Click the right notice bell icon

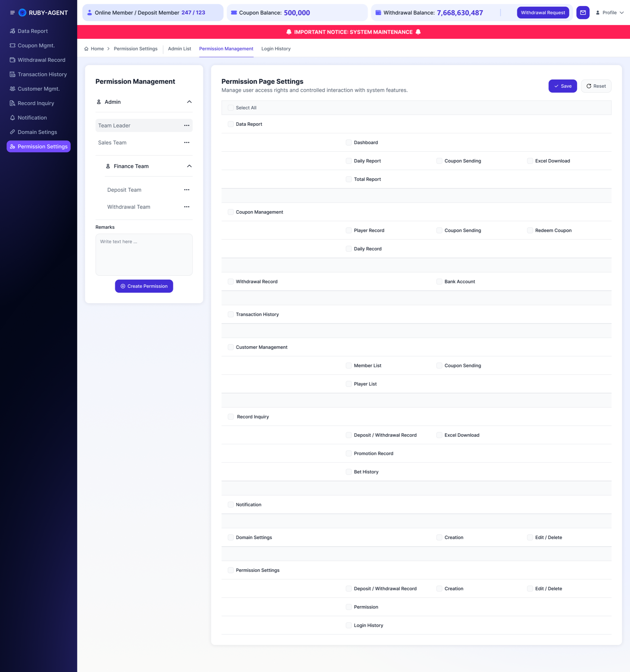coord(418,32)
